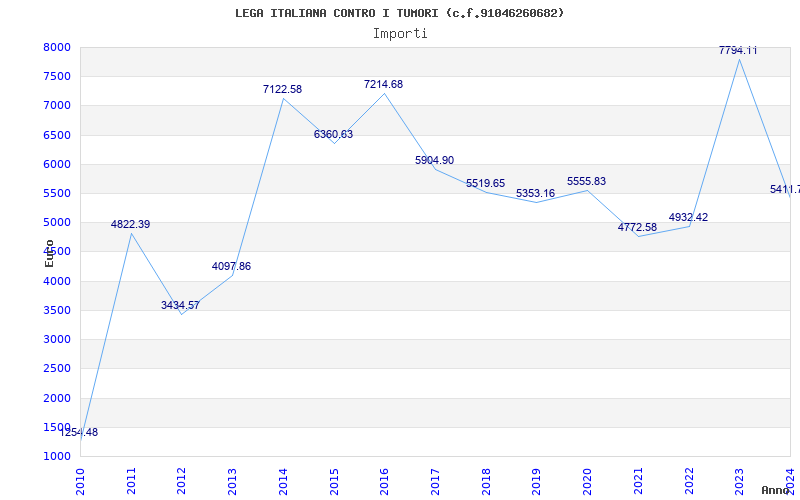Click the 2019 x-axis label
The height and width of the screenshot is (500, 800).
536,482
